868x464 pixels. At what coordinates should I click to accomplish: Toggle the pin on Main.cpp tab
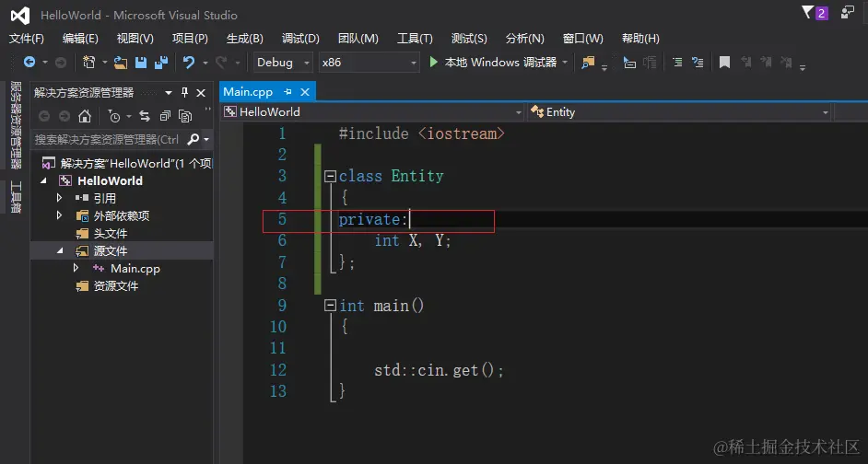click(287, 92)
